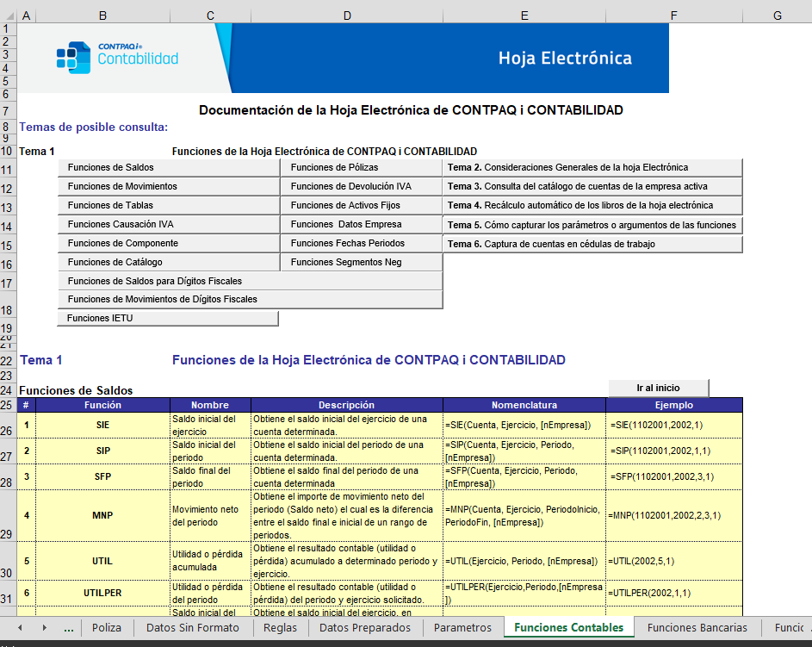Click the Ejemplo column heading cell
The width and height of the screenshot is (812, 647).
pyautogui.click(x=674, y=405)
